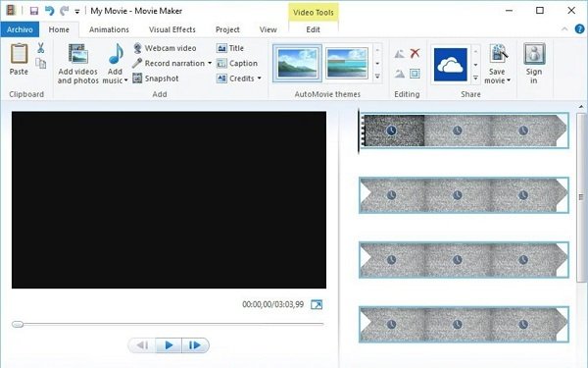This screenshot has width=588, height=368.
Task: Select fourth storyboard clip strip
Action: [464, 325]
